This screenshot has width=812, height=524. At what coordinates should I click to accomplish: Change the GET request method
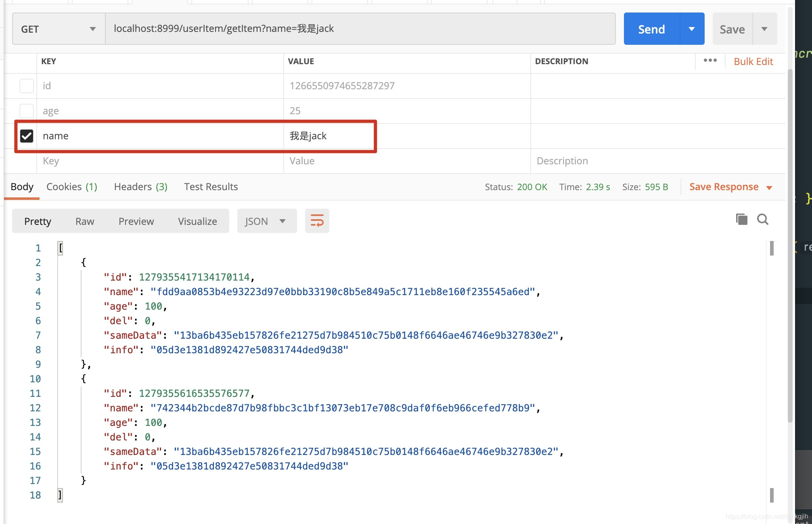click(59, 29)
